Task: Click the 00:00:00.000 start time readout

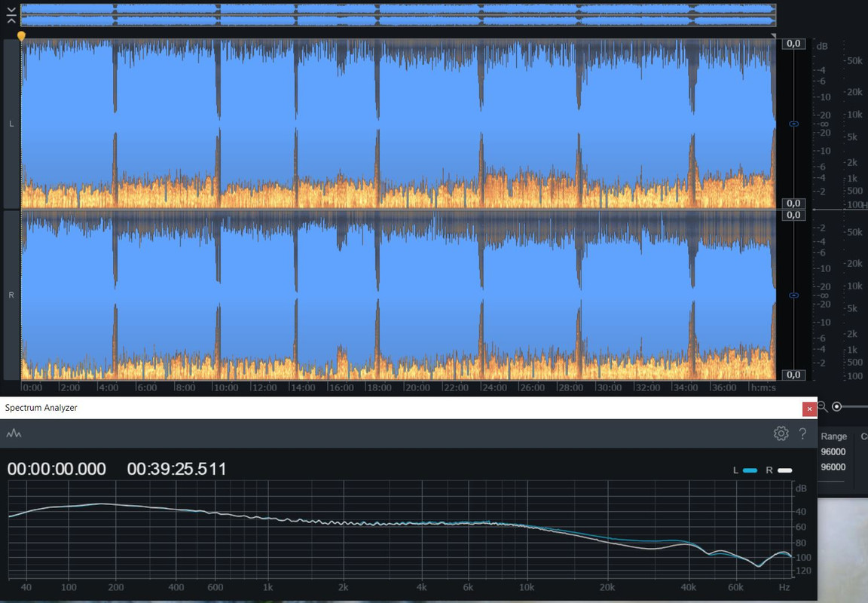Action: coord(57,469)
